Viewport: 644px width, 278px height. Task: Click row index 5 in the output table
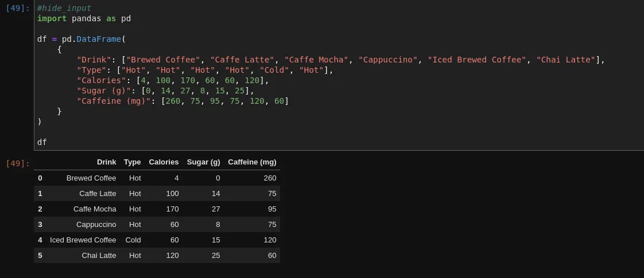click(40, 256)
